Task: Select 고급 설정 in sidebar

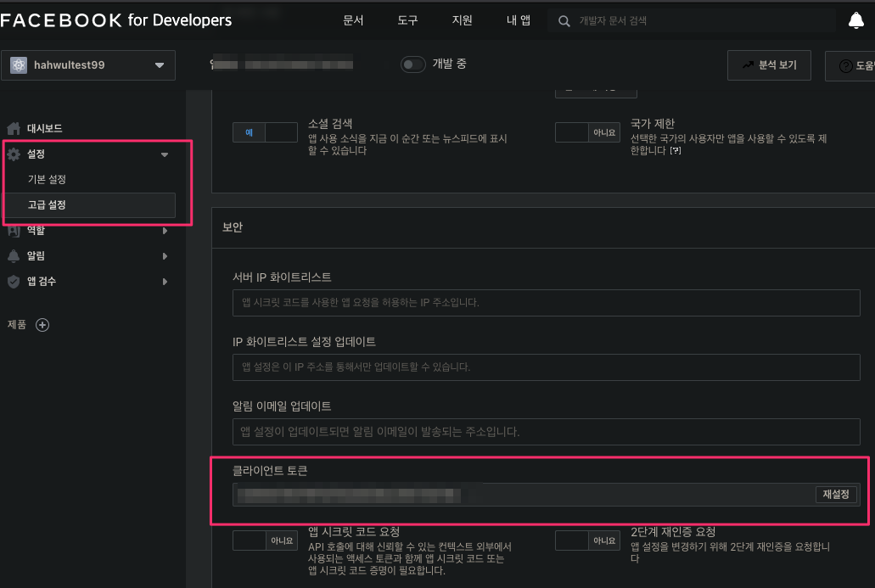Action: [89, 204]
